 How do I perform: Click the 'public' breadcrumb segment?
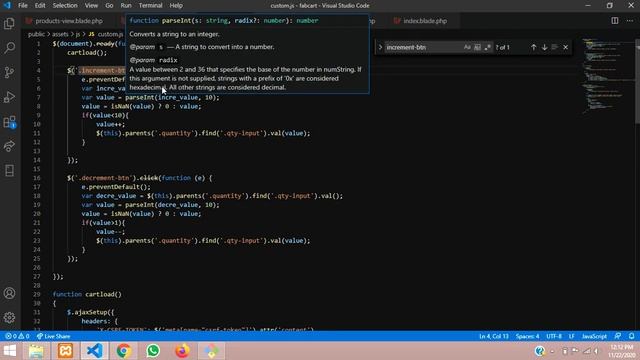coord(36,34)
